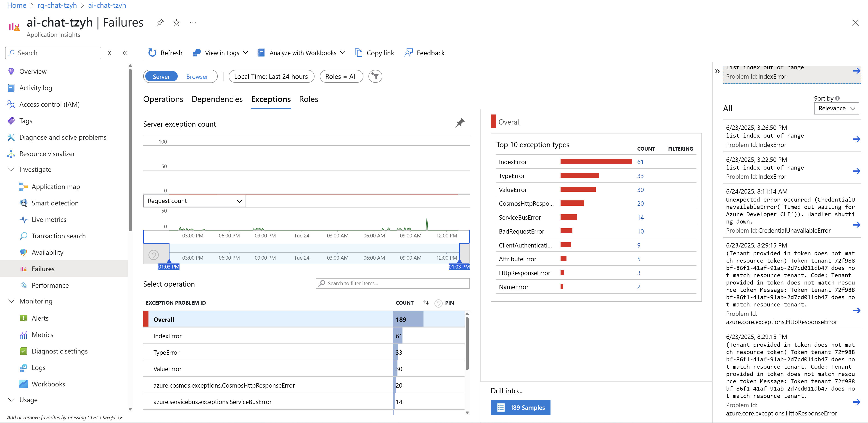Click the right time range slider handle
Screen dimensions: 868x423
click(459, 261)
